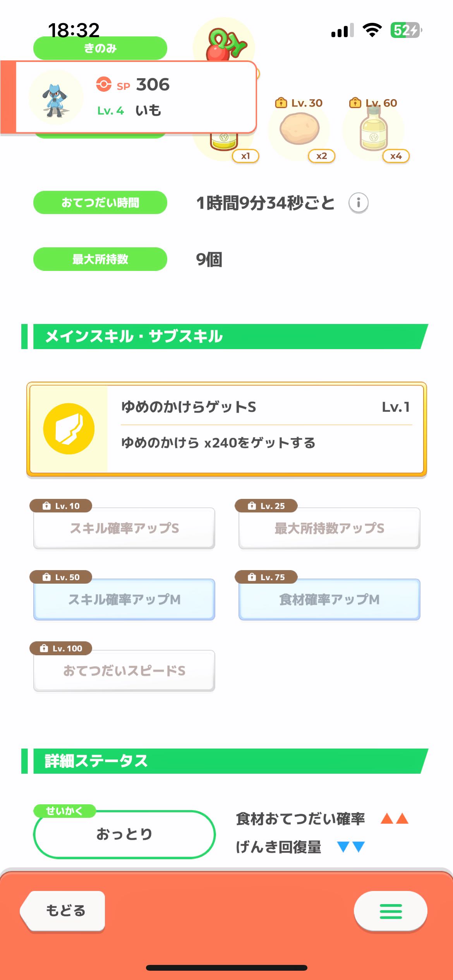Select locked subskill スキル確率アップM

click(124, 599)
